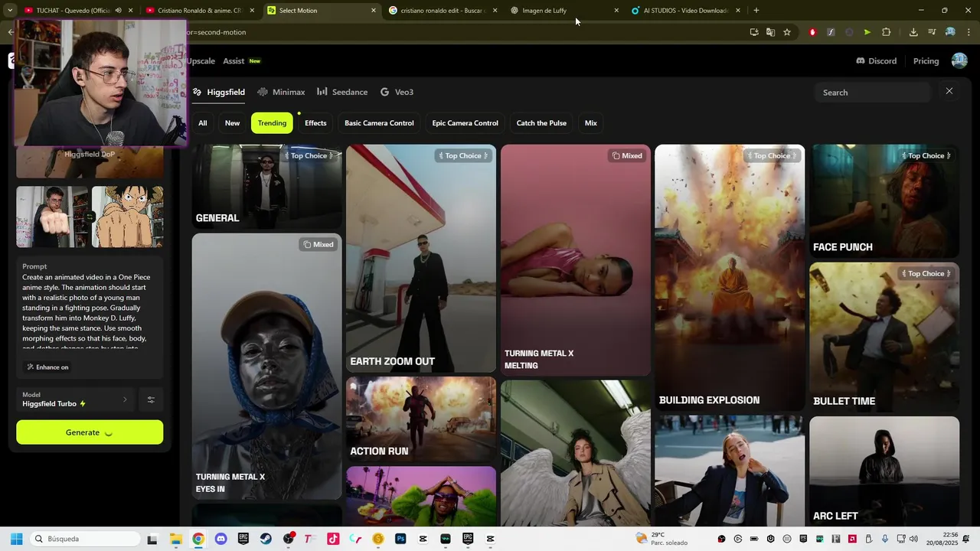Open the tab search dropdown arrow

[x=10, y=11]
